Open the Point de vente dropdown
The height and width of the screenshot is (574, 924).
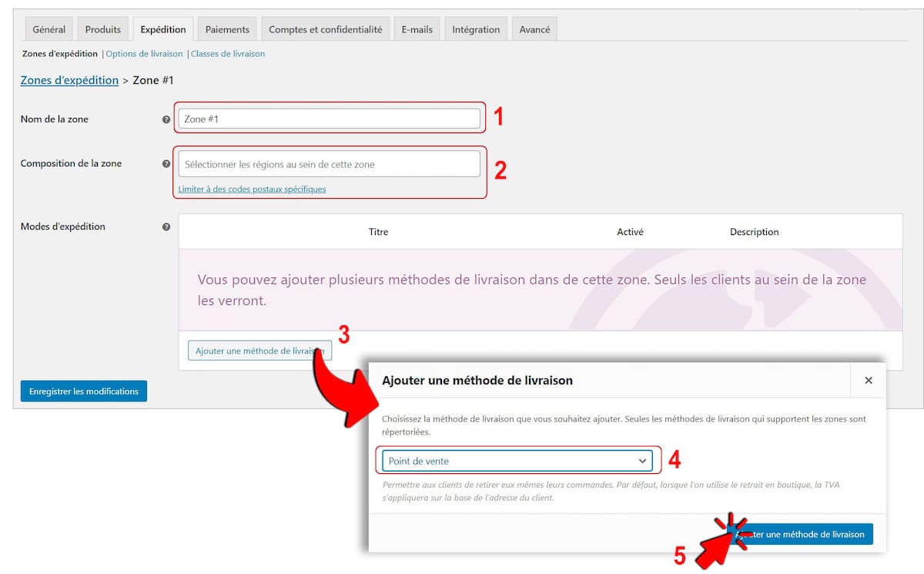coord(517,461)
